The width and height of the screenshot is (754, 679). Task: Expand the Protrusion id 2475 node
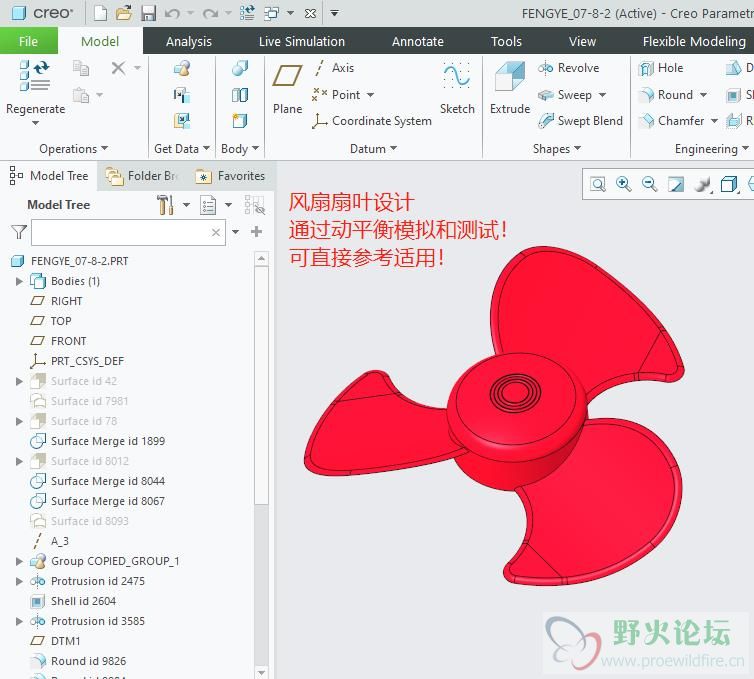point(19,581)
